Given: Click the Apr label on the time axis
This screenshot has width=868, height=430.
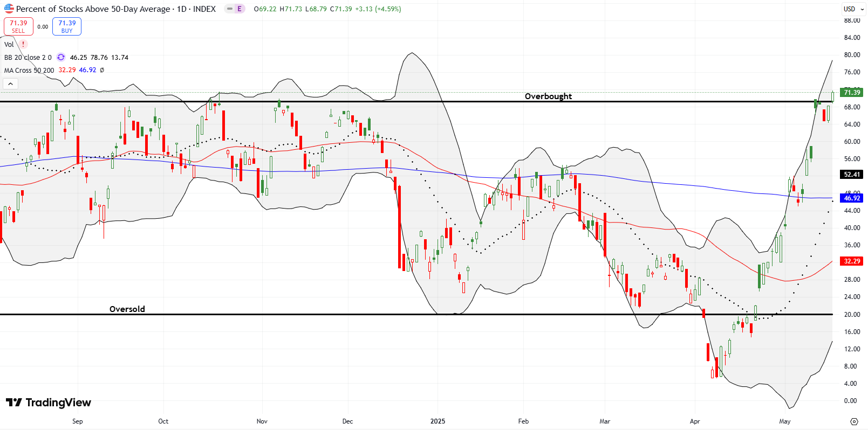Looking at the screenshot, I should 695,421.
